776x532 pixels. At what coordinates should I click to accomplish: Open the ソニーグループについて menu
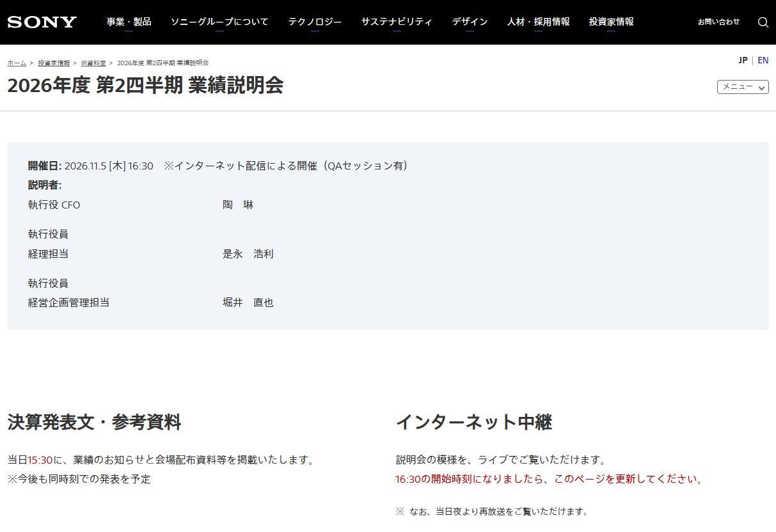219,22
